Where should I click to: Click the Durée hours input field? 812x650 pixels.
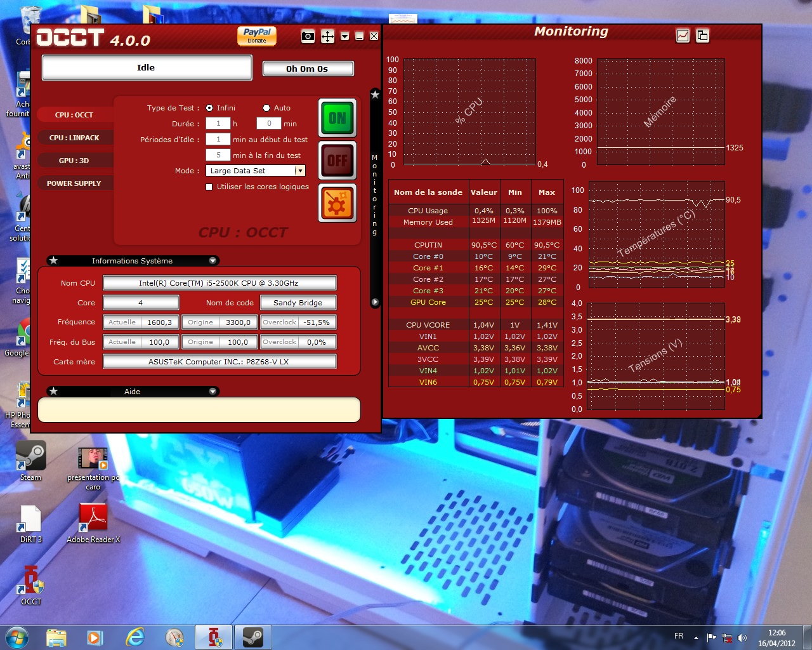[218, 124]
